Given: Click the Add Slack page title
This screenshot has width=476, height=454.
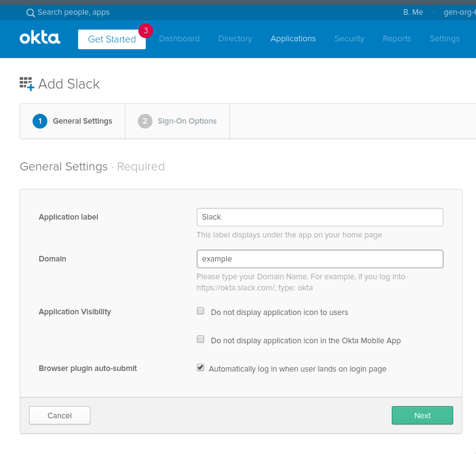Looking at the screenshot, I should click(x=69, y=84).
